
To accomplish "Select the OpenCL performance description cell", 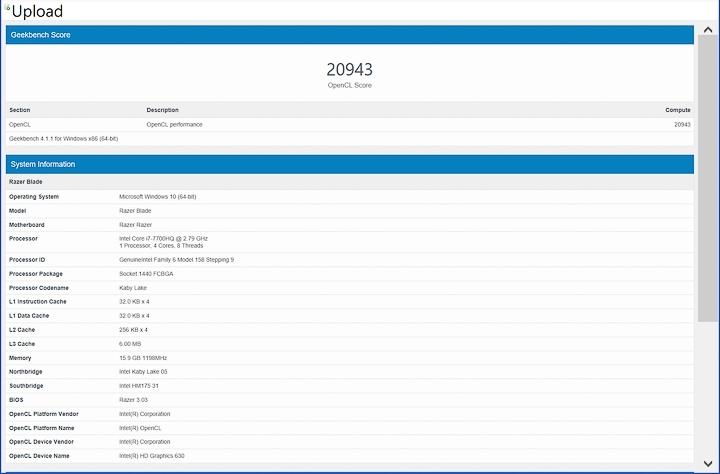I will pyautogui.click(x=174, y=124).
